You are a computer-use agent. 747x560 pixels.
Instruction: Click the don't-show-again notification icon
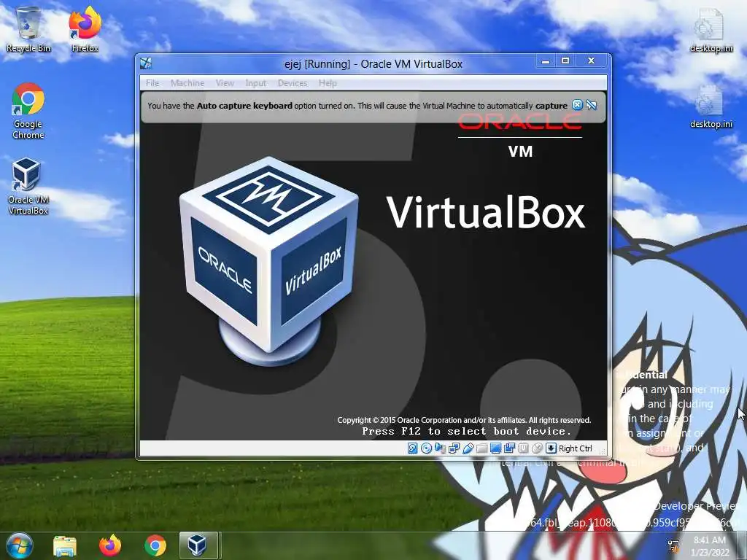[591, 105]
